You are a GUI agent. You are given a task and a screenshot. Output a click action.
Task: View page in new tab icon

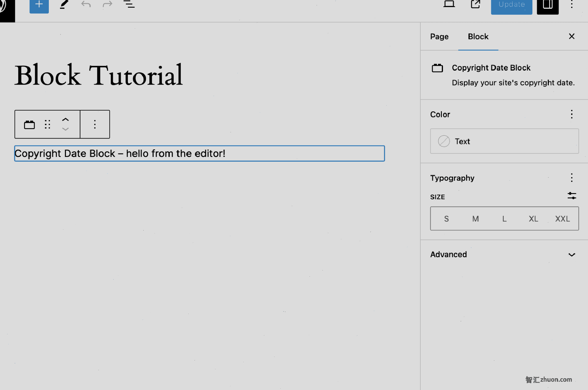click(475, 4)
